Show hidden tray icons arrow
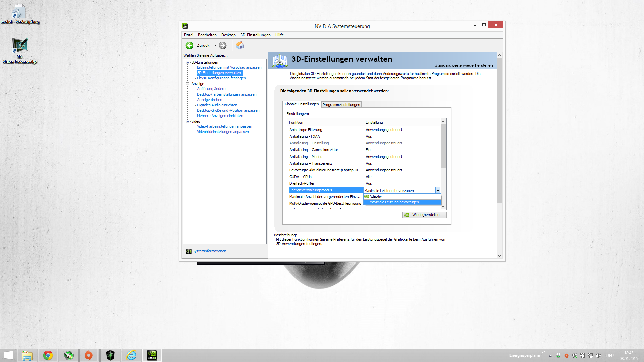644x362 pixels. pyautogui.click(x=550, y=356)
